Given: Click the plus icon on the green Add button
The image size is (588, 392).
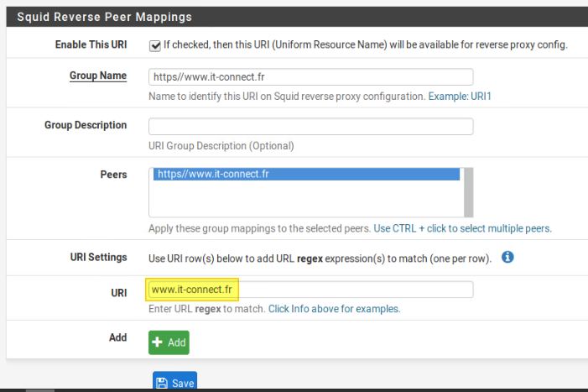Looking at the screenshot, I should pyautogui.click(x=159, y=342).
